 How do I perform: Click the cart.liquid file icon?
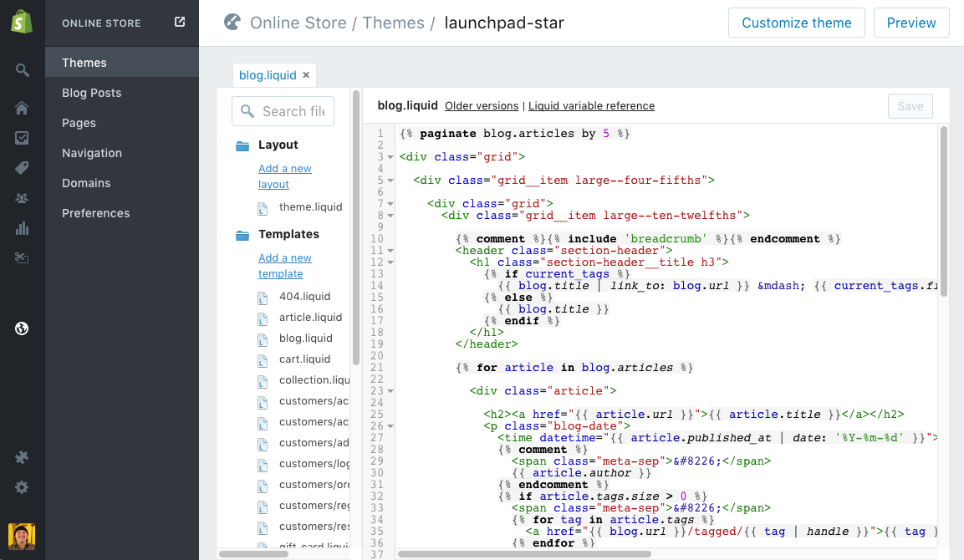click(263, 361)
